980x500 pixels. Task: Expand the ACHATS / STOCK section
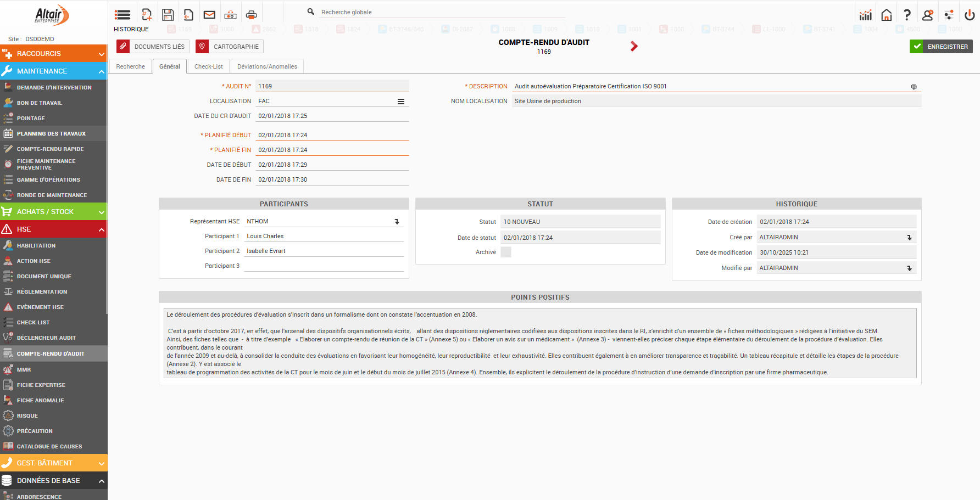click(102, 212)
